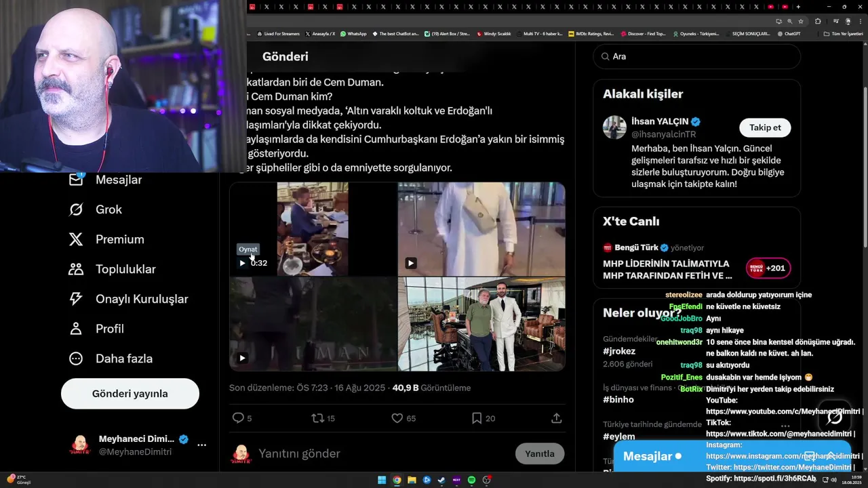Image resolution: width=868 pixels, height=488 pixels.
Task: Click the lightning bolt Onaylı Kuruluşlar icon
Action: tap(76, 299)
